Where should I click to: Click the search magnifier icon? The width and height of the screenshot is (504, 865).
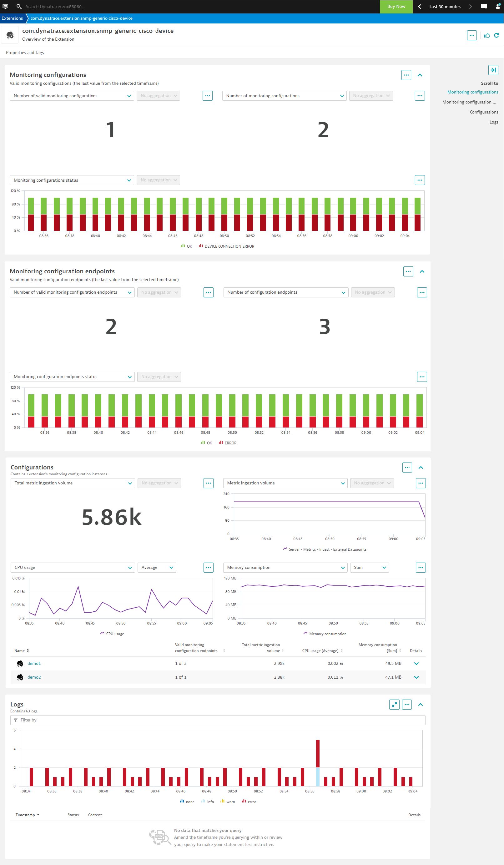point(19,7)
